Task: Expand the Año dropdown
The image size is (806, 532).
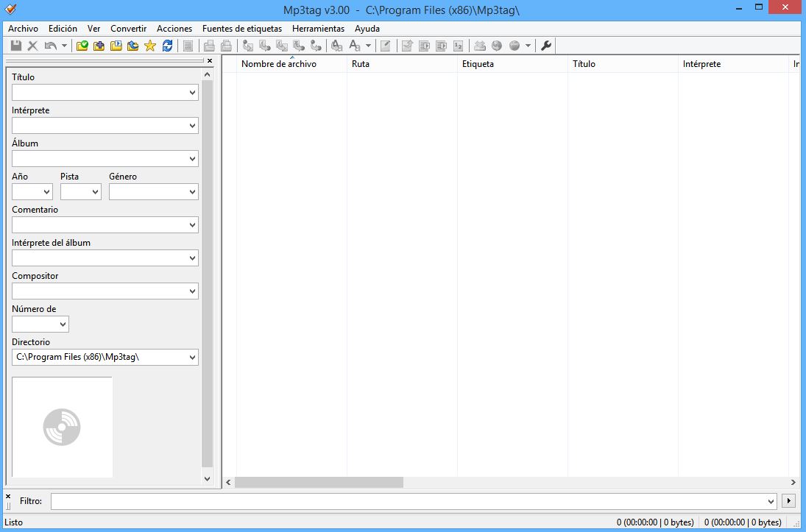Action: click(x=47, y=192)
